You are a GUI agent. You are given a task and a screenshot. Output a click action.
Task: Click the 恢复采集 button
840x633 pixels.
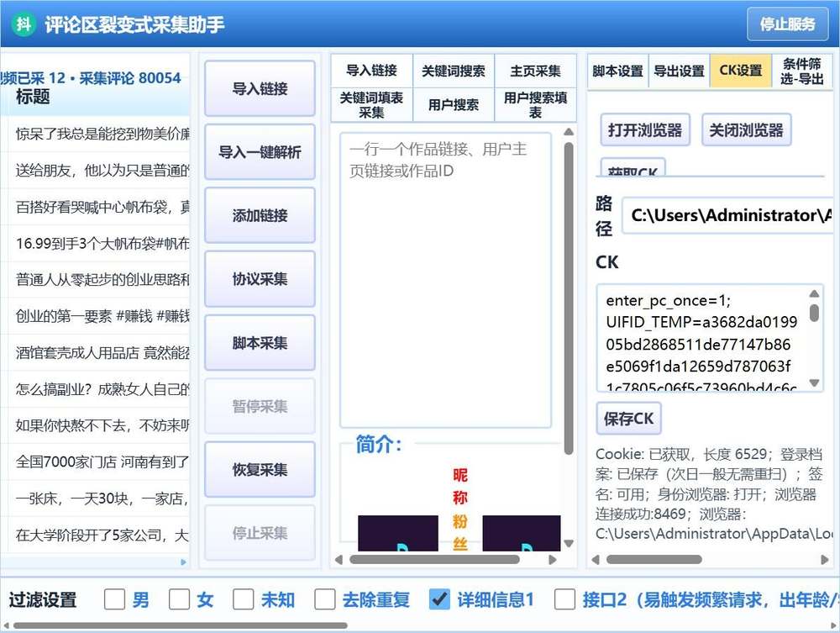(260, 470)
